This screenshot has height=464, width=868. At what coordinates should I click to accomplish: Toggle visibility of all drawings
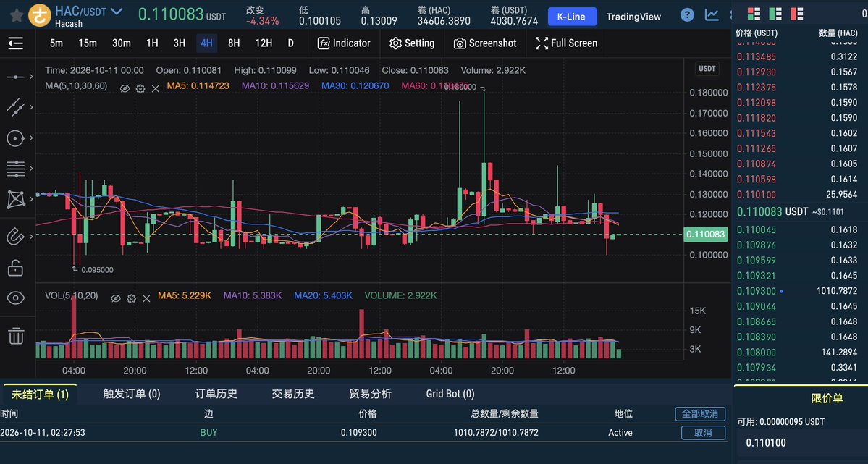pyautogui.click(x=15, y=298)
